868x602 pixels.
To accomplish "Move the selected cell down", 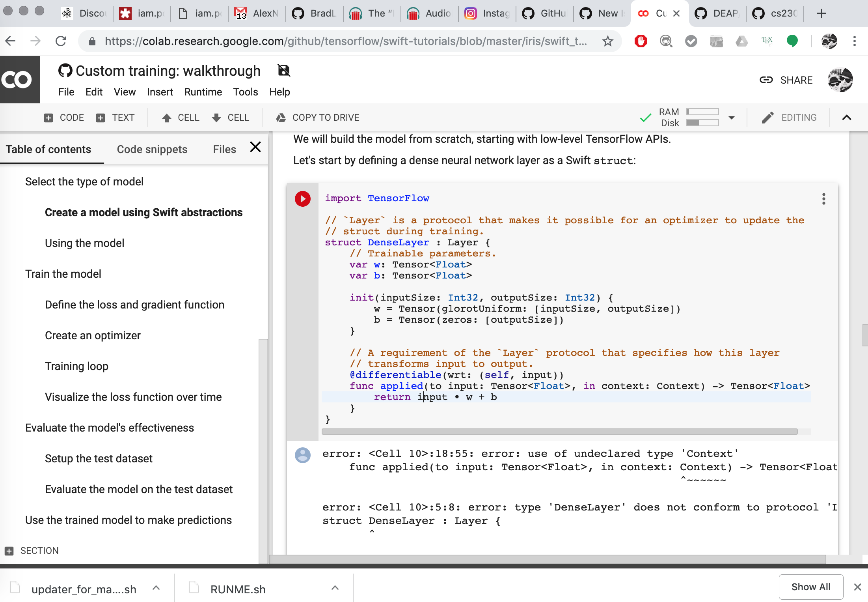I will click(231, 118).
